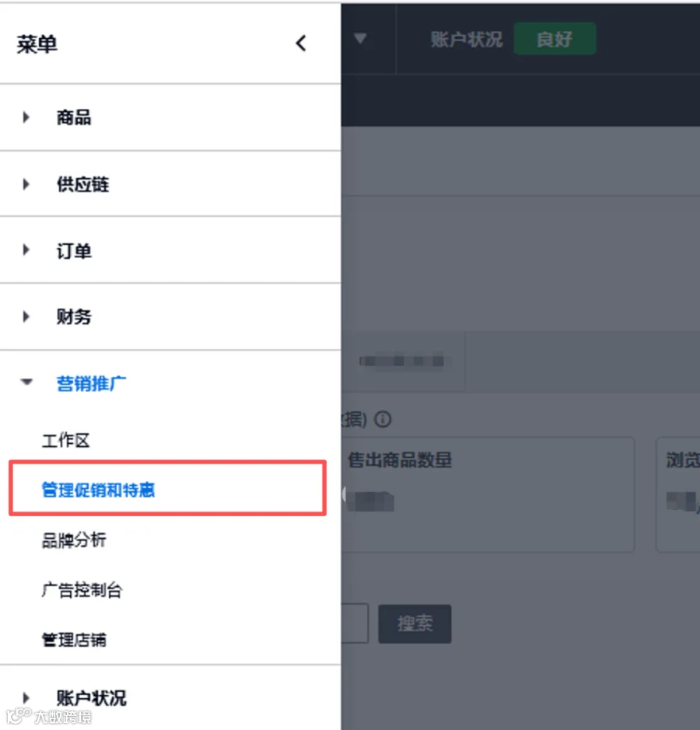The width and height of the screenshot is (700, 730).
Task: Select the 售出商品数量 metric card
Action: coord(488,494)
